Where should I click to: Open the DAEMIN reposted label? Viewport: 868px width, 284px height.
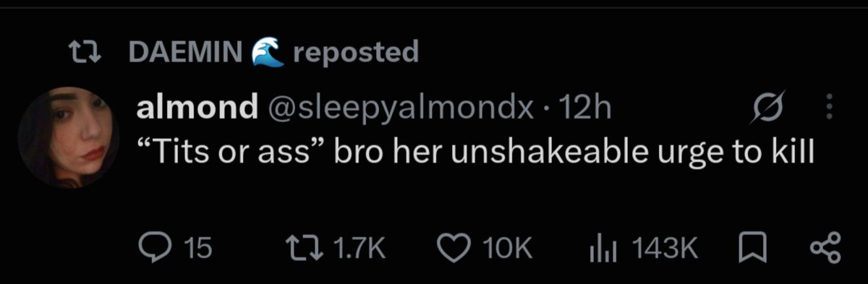click(x=273, y=51)
